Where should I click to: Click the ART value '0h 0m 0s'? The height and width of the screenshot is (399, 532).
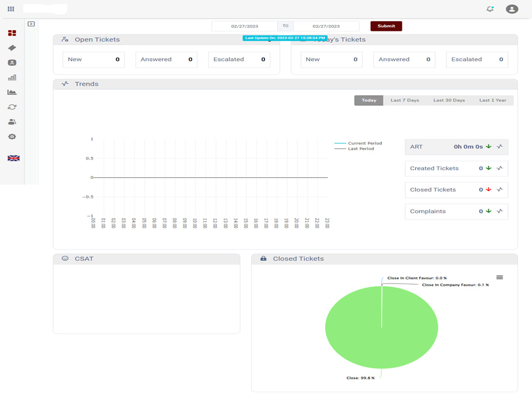pyautogui.click(x=468, y=147)
